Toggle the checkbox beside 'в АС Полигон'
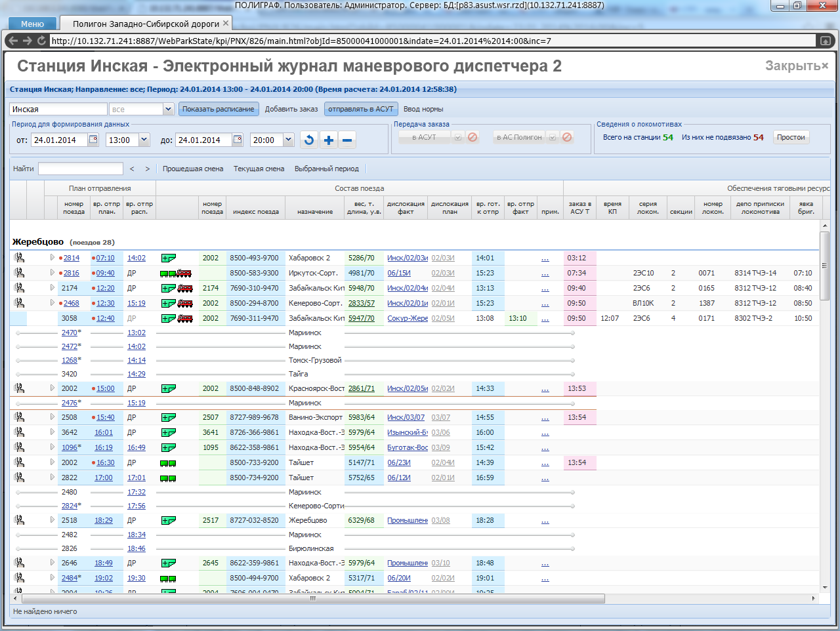 [553, 137]
